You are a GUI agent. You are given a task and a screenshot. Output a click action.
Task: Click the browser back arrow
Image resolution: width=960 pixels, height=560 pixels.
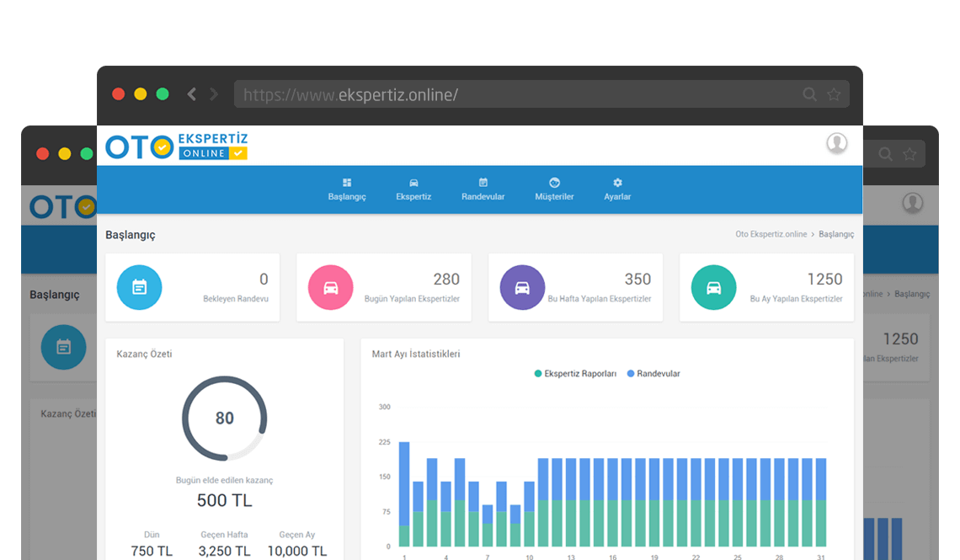click(x=192, y=94)
